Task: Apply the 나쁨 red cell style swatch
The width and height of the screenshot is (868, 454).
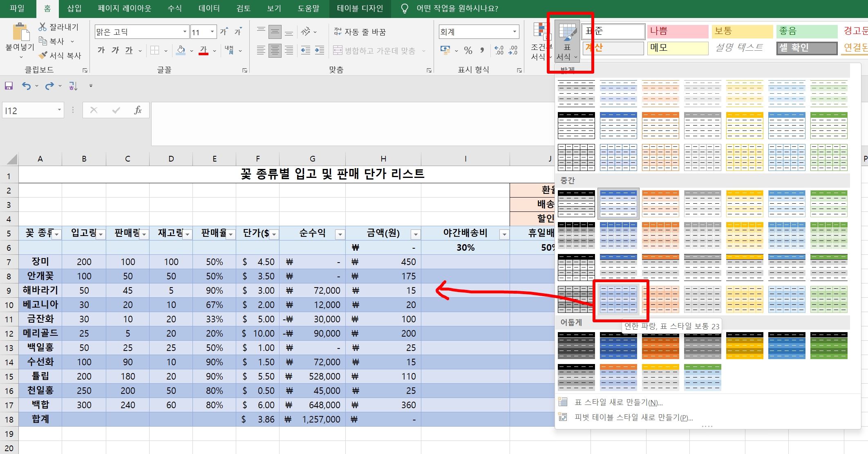Action: point(677,31)
